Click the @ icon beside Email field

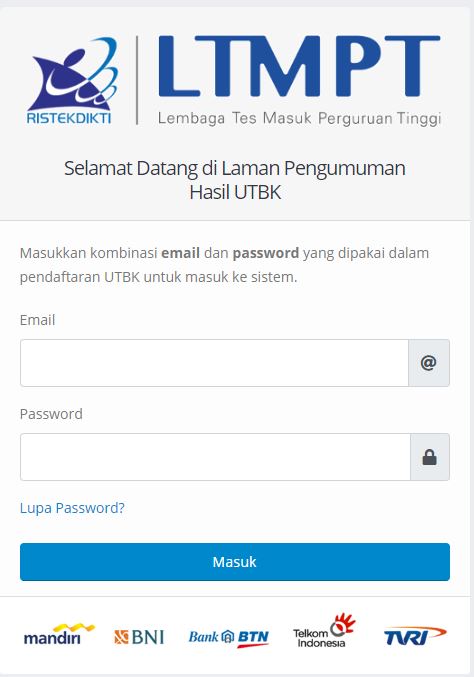(429, 363)
